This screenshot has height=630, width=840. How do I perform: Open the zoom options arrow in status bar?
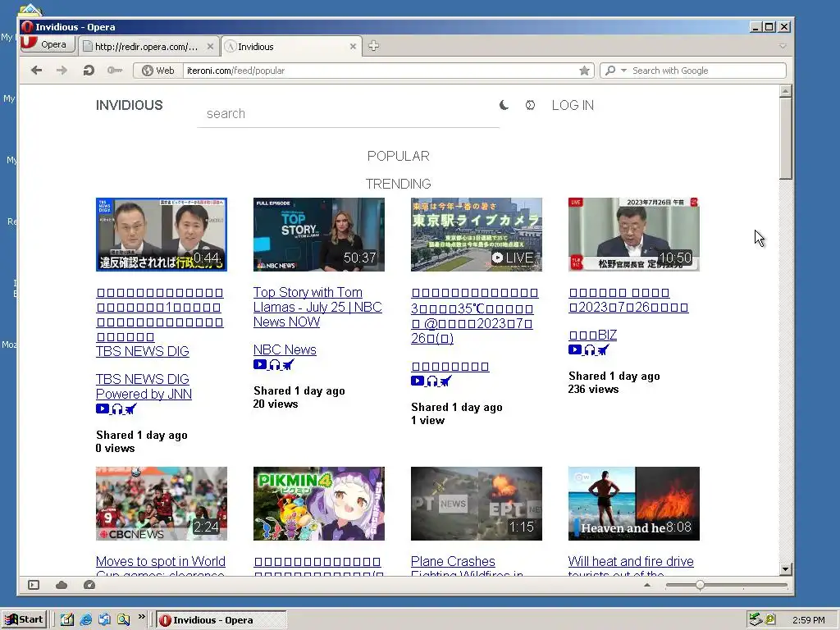point(647,585)
